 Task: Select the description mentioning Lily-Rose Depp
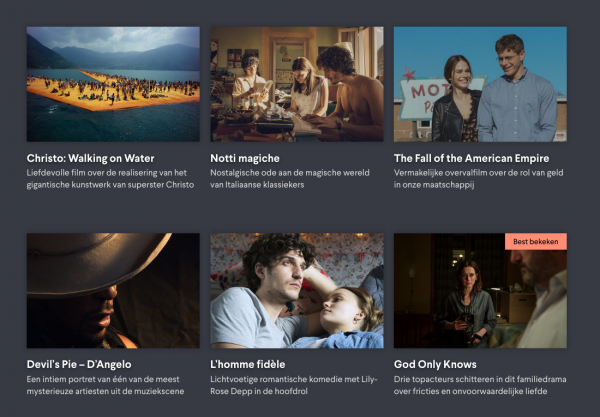(294, 385)
